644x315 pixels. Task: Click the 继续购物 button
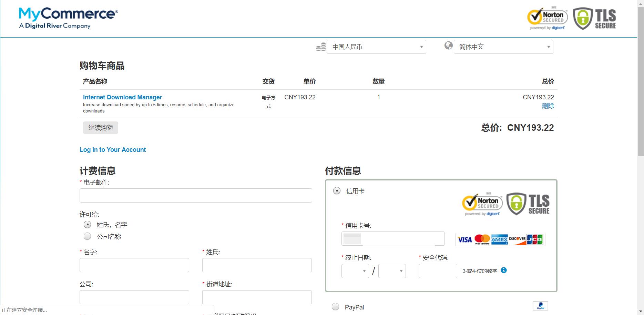coord(100,127)
